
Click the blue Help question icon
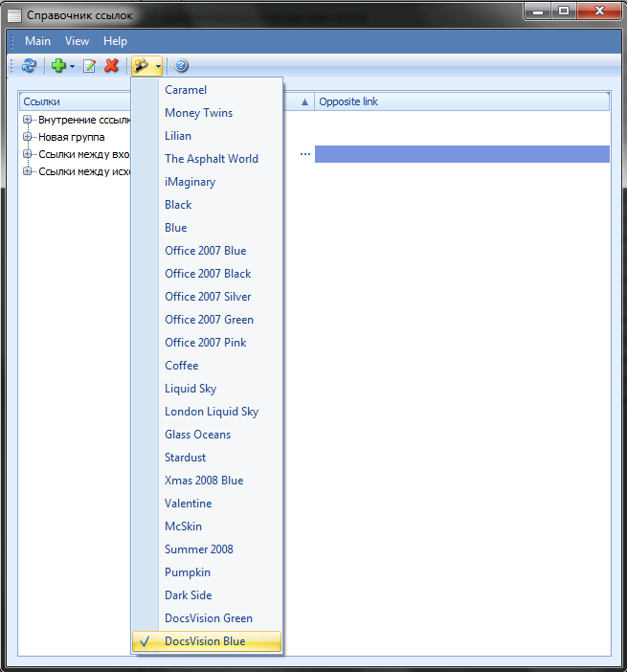pyautogui.click(x=181, y=65)
